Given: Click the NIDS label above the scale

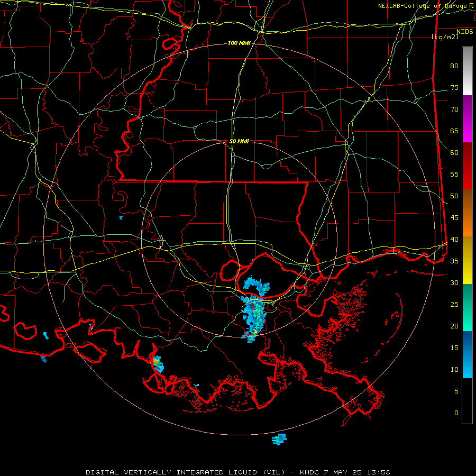Looking at the screenshot, I should pos(465,31).
